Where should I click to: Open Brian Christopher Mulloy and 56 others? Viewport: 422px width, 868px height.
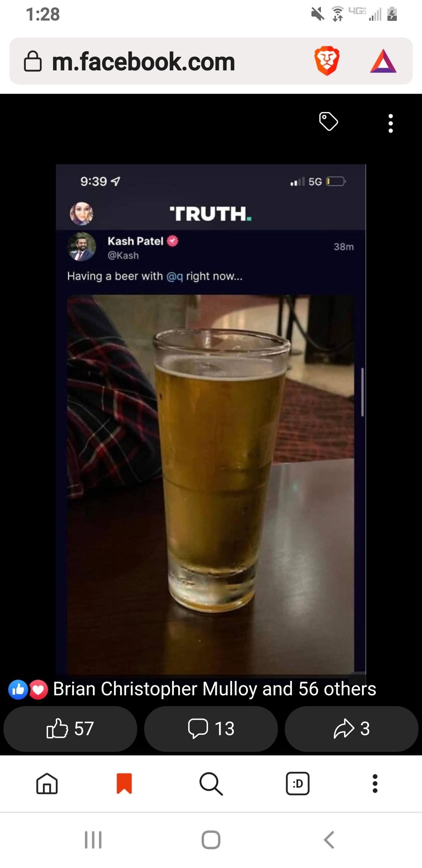pyautogui.click(x=215, y=689)
